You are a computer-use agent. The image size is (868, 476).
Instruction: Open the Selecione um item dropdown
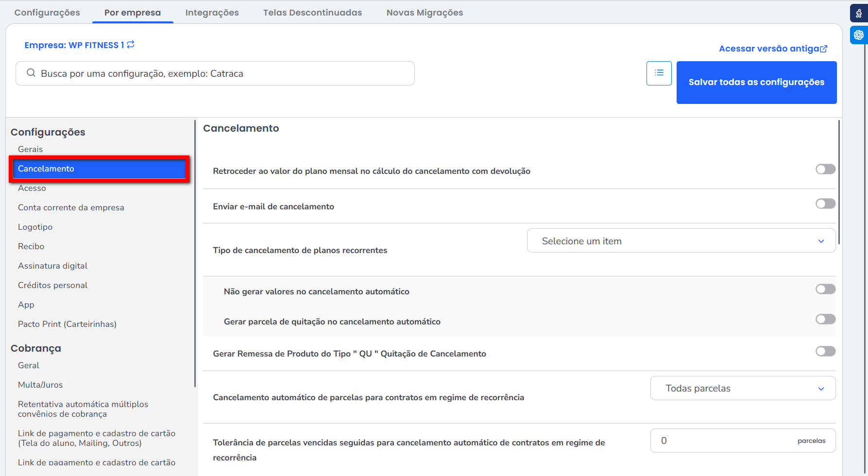click(x=681, y=241)
